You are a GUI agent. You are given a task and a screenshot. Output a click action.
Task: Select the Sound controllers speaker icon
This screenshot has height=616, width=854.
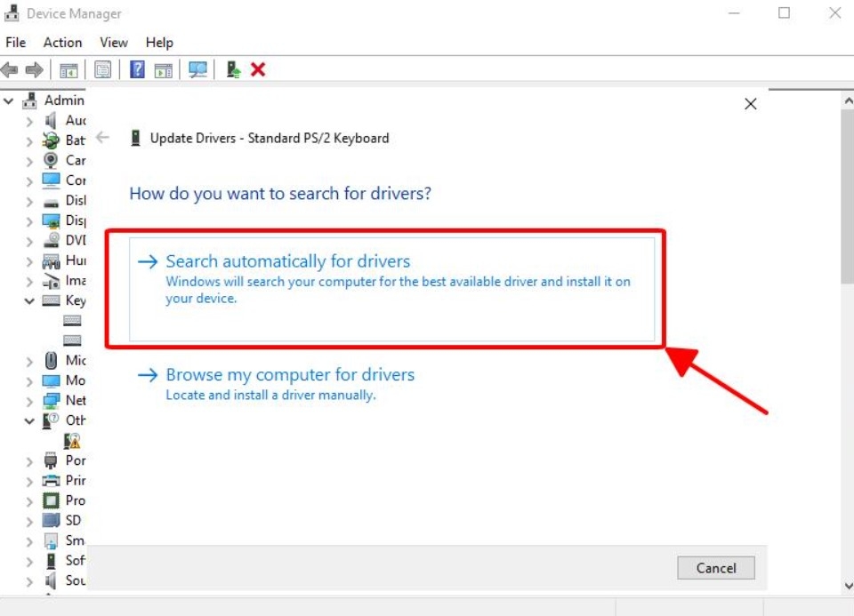(51, 580)
